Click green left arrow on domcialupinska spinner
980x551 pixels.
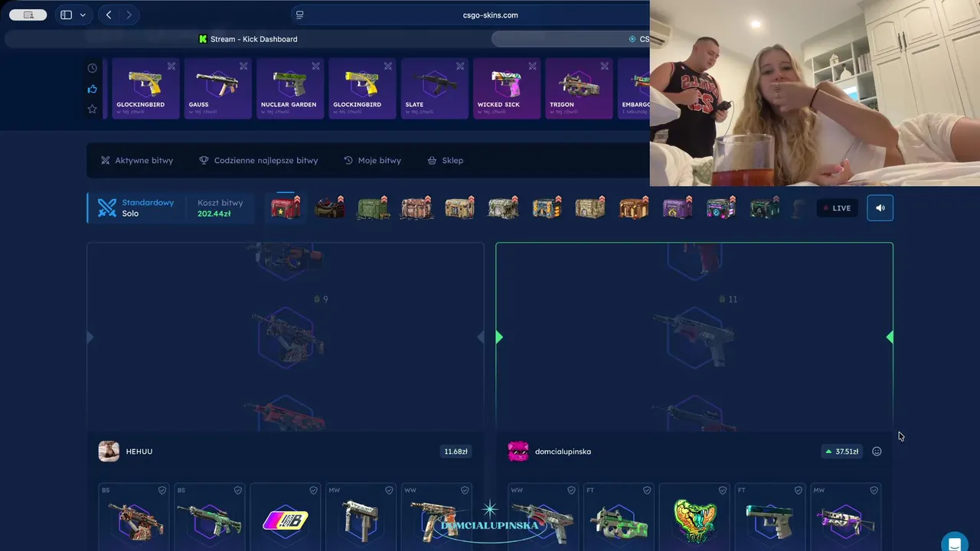[x=500, y=337]
